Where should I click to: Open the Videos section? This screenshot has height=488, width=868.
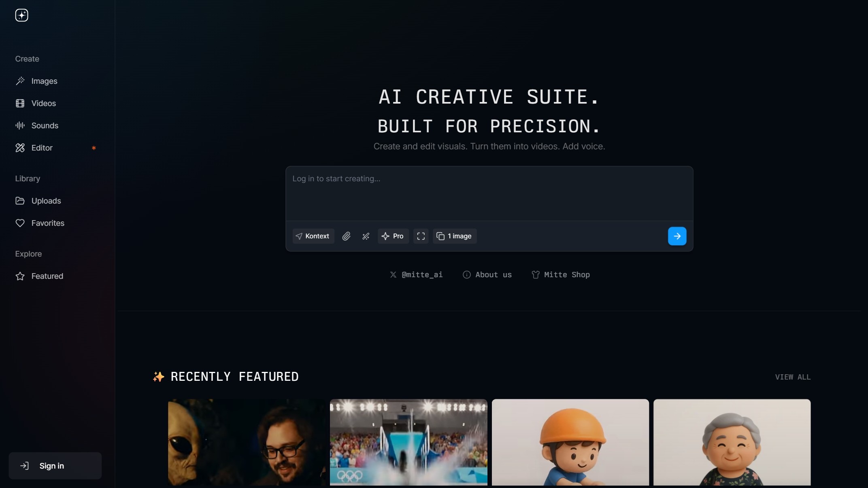43,104
